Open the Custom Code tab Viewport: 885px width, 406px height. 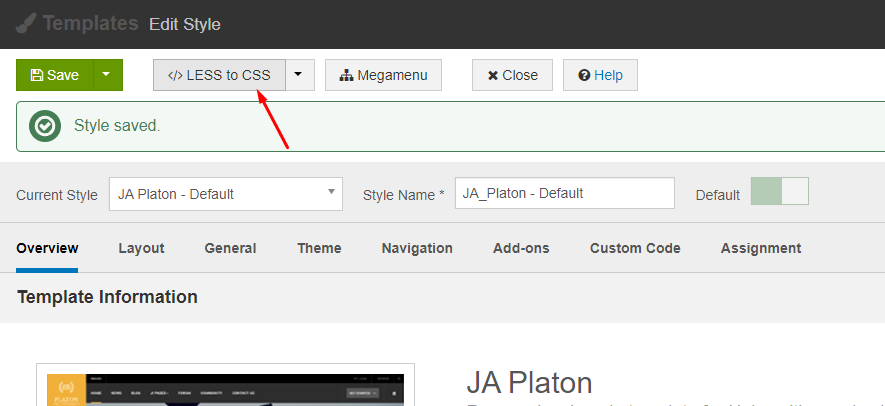[635, 248]
